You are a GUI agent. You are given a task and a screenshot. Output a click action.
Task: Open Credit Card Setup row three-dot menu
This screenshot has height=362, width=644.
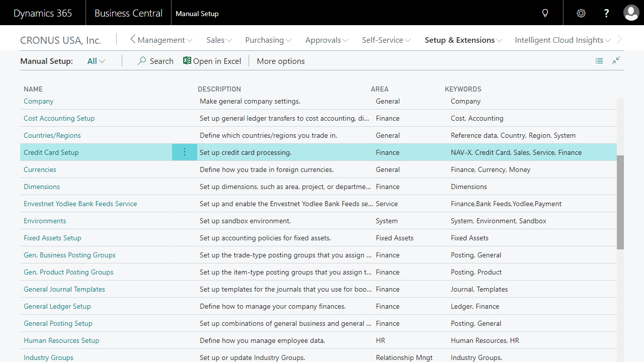pos(185,152)
